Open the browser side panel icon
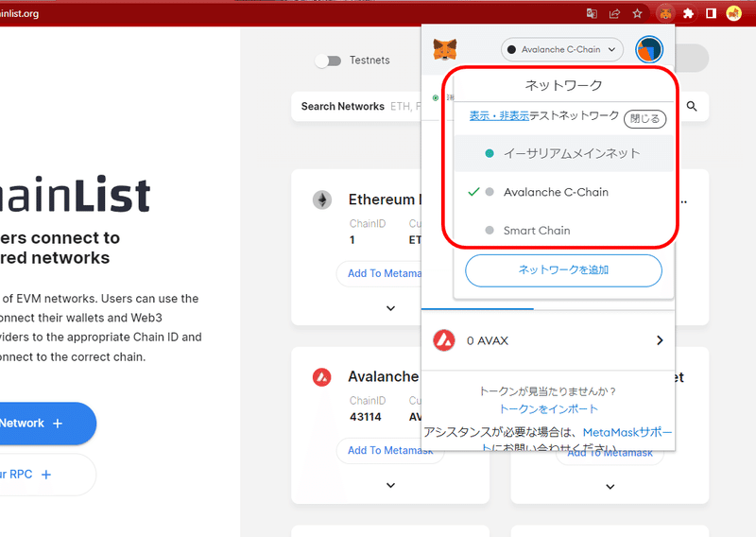756x537 pixels. click(x=712, y=13)
